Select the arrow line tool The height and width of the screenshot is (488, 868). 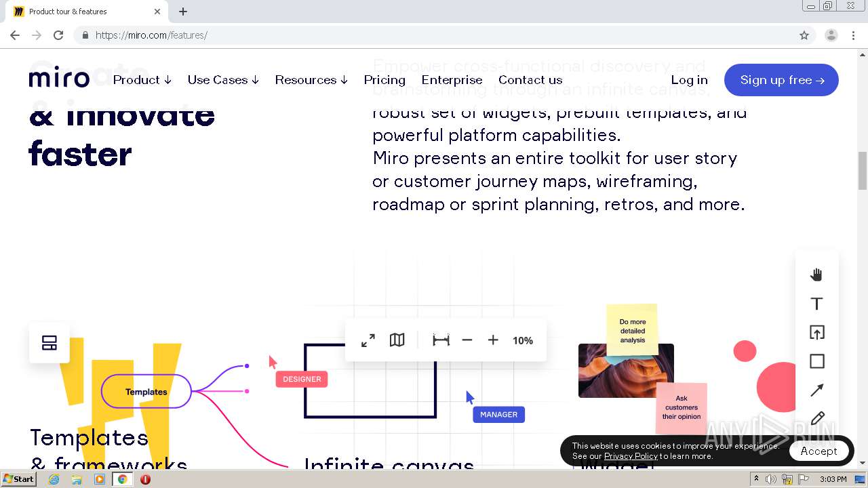[816, 390]
